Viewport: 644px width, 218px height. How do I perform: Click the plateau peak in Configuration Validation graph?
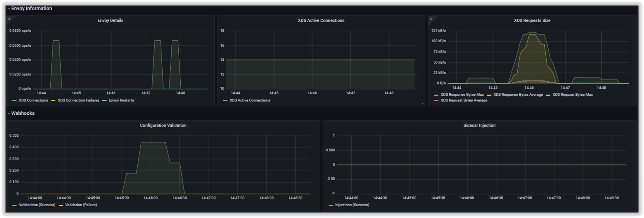point(153,142)
